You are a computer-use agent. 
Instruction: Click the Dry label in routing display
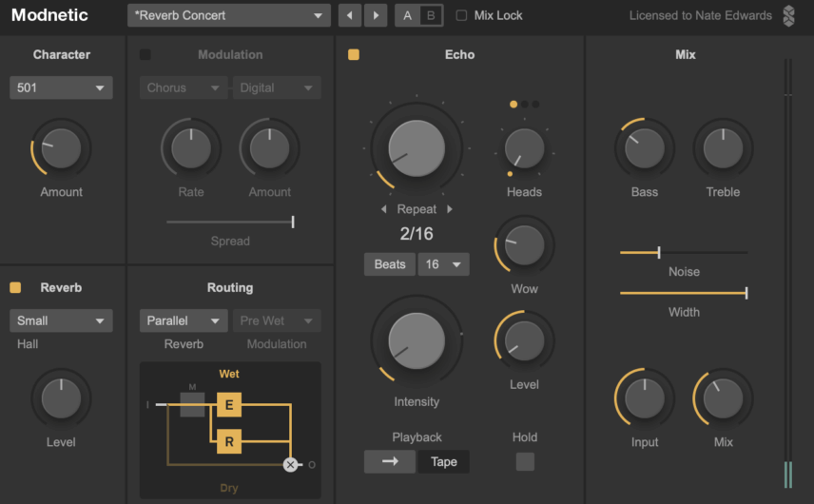229,488
